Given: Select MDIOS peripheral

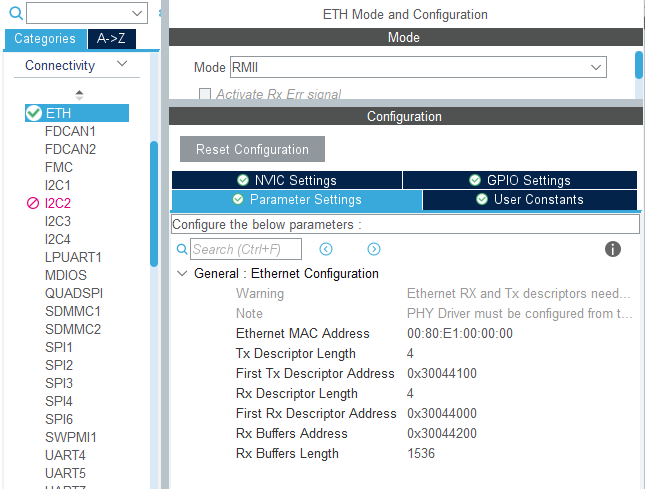Looking at the screenshot, I should (66, 275).
